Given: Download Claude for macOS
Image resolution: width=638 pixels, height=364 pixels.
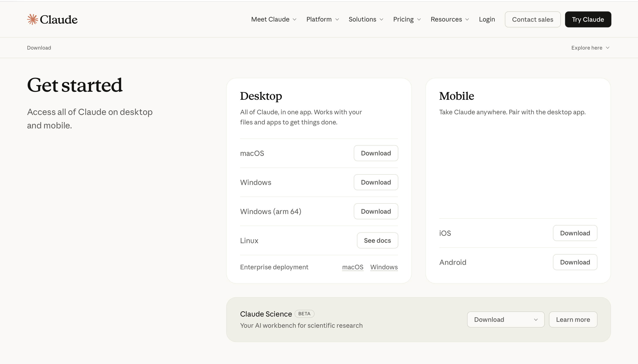Looking at the screenshot, I should (376, 153).
